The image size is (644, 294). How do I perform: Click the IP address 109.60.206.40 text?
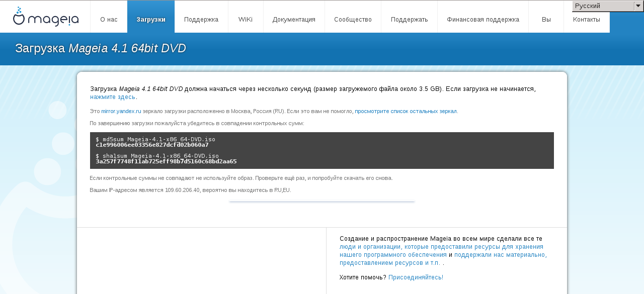point(182,190)
